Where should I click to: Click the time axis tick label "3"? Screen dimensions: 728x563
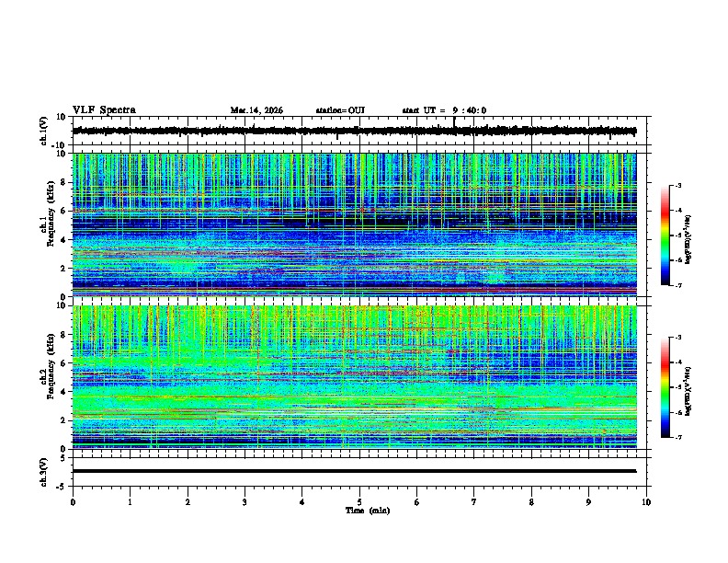245,502
